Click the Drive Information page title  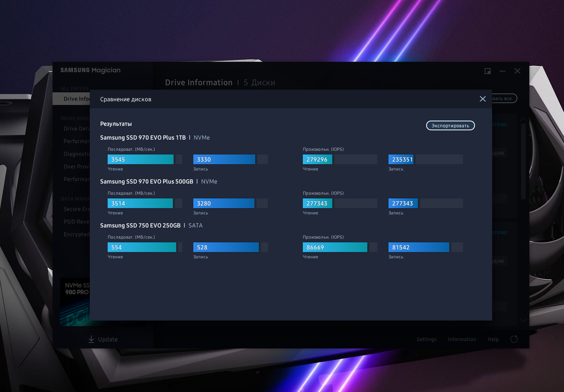click(x=199, y=82)
